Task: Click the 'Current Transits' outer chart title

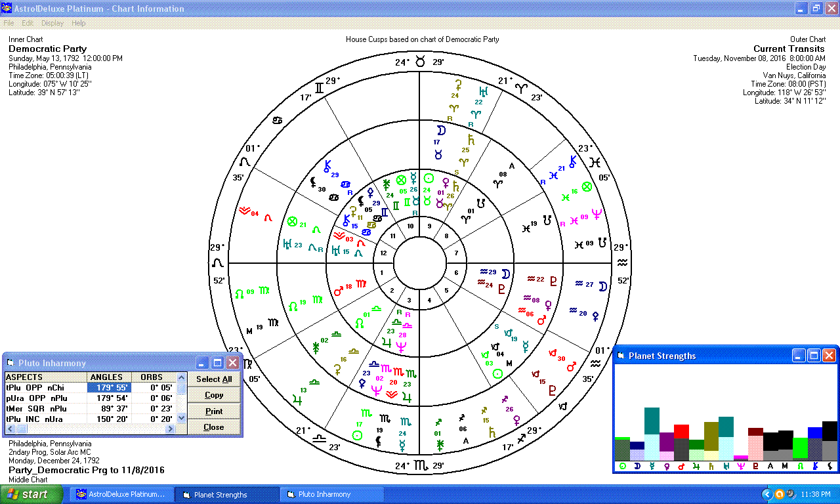Action: click(x=789, y=49)
